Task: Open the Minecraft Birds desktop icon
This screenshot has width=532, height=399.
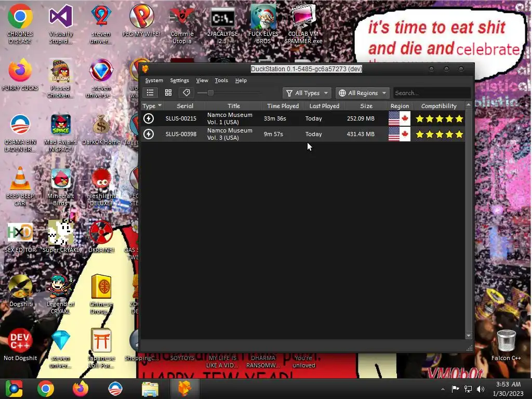Action: [x=60, y=186]
